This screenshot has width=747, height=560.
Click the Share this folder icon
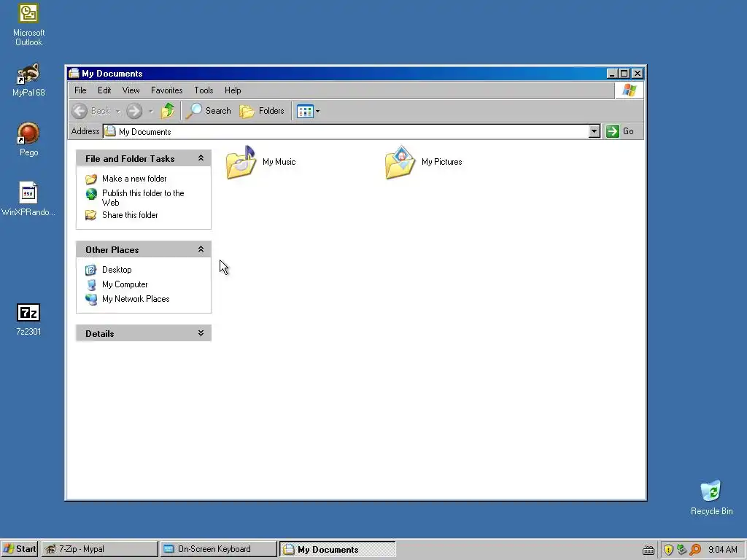coord(91,215)
